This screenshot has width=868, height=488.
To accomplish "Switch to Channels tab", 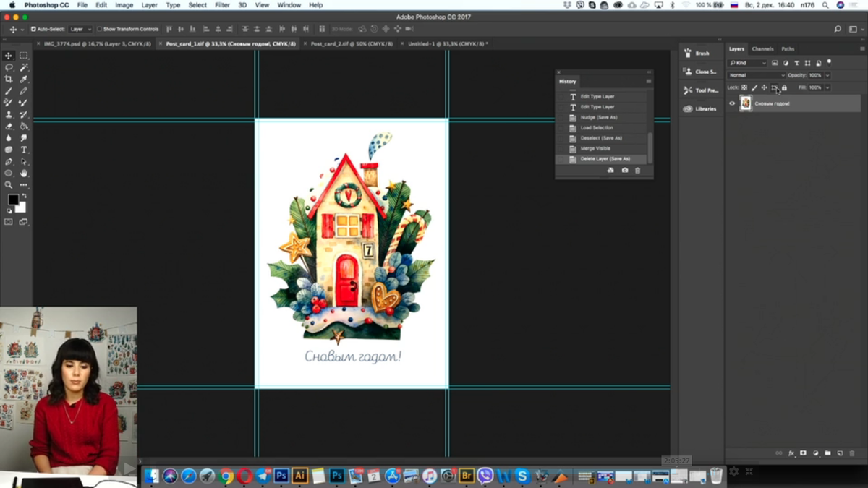I will click(x=762, y=49).
